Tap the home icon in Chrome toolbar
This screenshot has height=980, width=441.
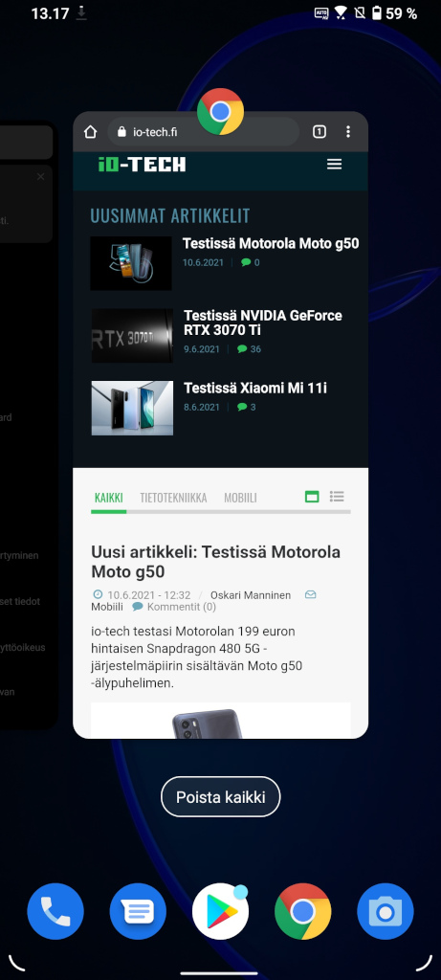(91, 132)
